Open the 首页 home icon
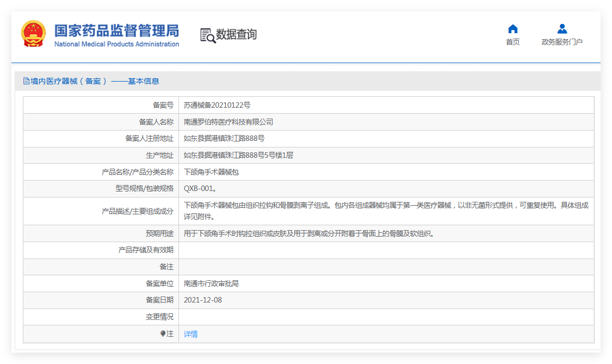 coord(513,29)
